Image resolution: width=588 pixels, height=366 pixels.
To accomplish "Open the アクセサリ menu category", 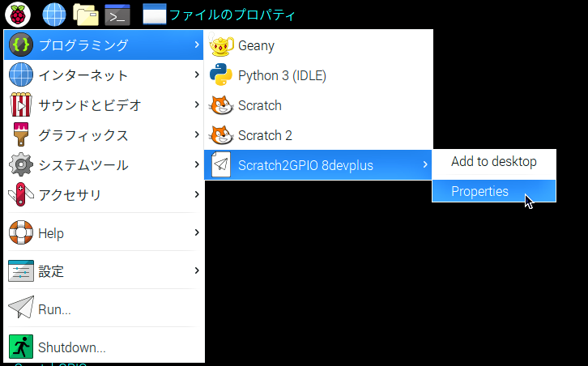I will click(104, 194).
